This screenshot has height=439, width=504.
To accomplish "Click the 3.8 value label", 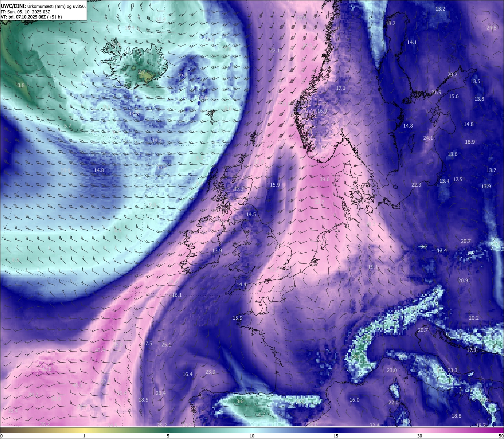I will pos(21,85).
